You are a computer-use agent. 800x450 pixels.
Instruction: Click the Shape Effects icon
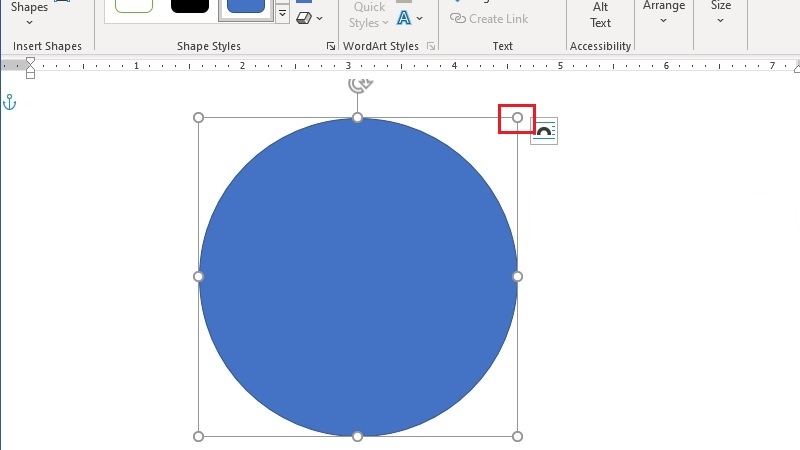click(x=304, y=18)
